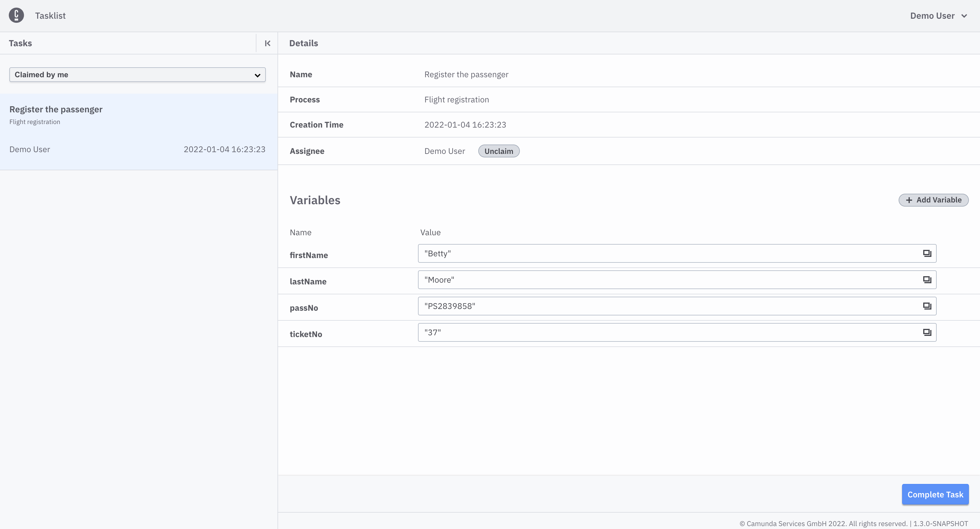Toggle visibility of Variables section
The width and height of the screenshot is (980, 529).
315,199
